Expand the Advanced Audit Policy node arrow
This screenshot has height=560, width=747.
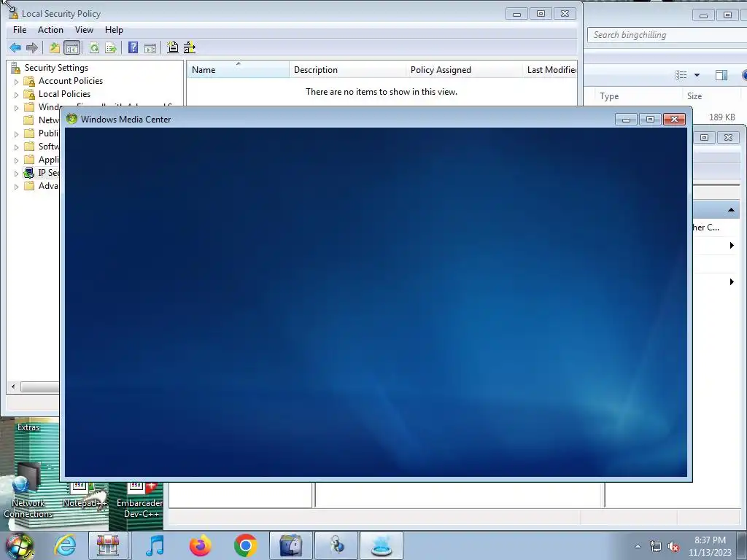tap(16, 187)
